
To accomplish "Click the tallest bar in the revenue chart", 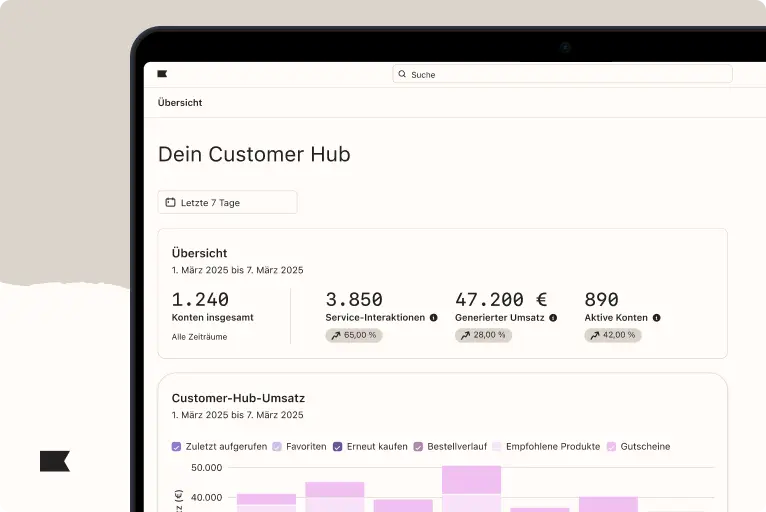I will click(x=471, y=490).
